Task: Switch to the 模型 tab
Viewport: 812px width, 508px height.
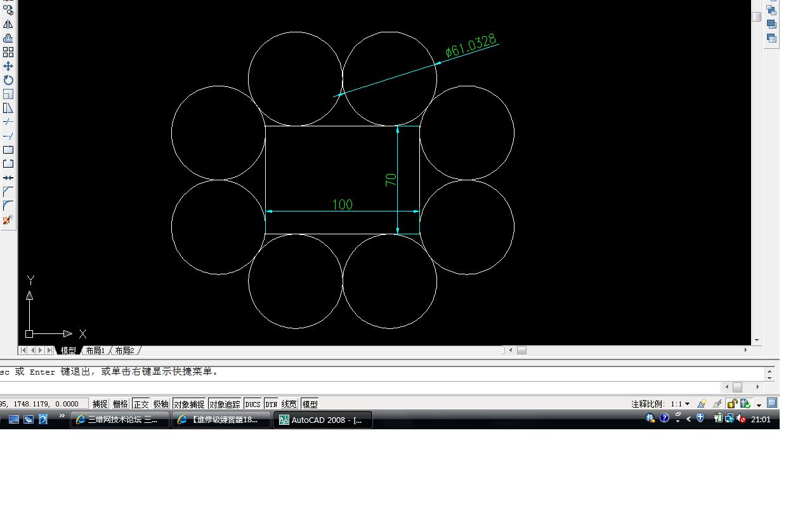Action: tap(68, 351)
